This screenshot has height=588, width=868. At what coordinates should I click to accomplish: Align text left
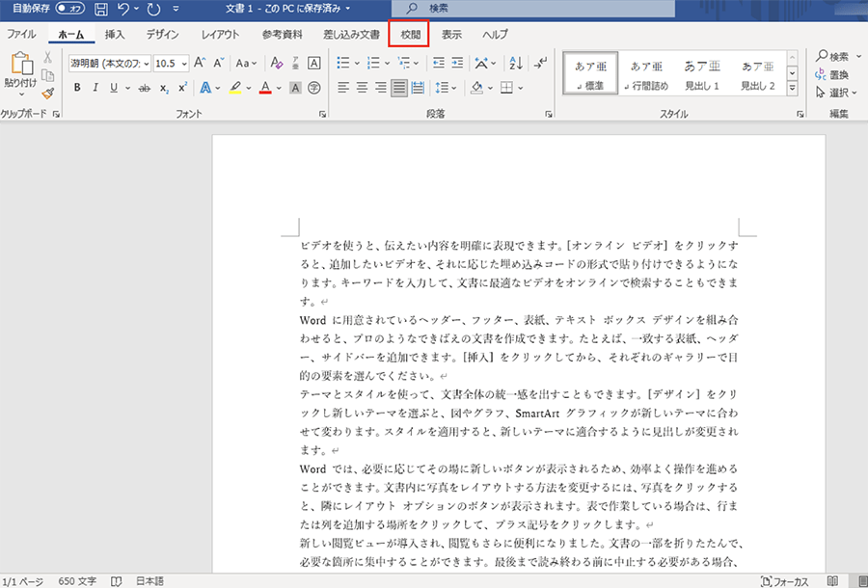[x=343, y=88]
